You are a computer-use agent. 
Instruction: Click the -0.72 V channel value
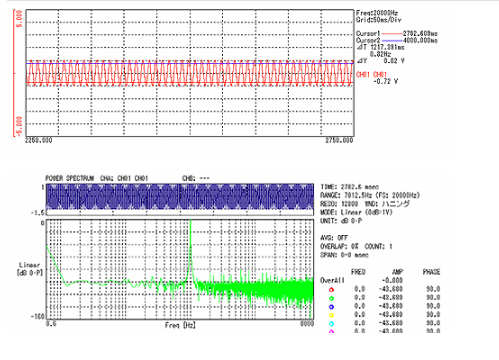click(x=385, y=81)
